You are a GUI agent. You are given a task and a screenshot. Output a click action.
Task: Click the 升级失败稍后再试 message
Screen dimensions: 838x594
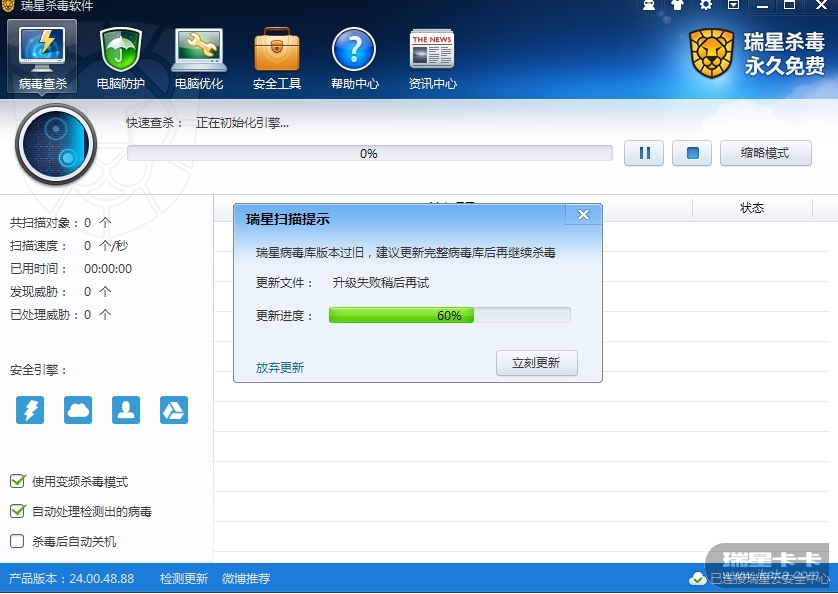[381, 283]
